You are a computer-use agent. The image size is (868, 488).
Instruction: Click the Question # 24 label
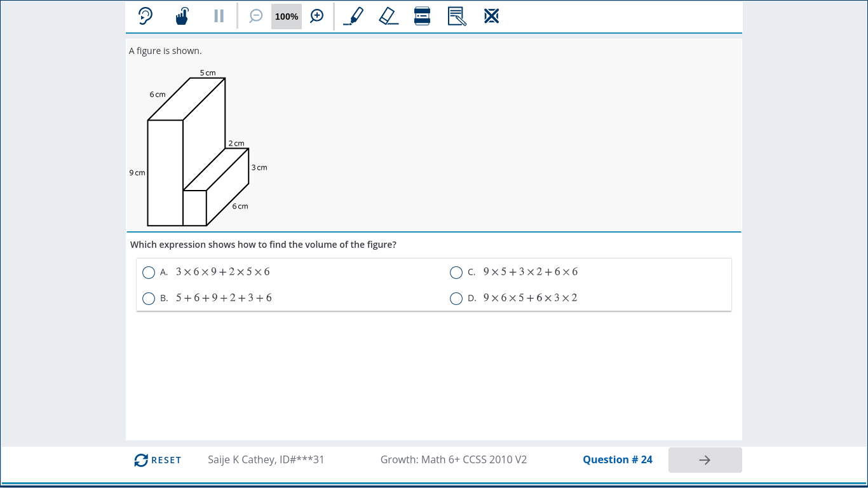pos(618,459)
